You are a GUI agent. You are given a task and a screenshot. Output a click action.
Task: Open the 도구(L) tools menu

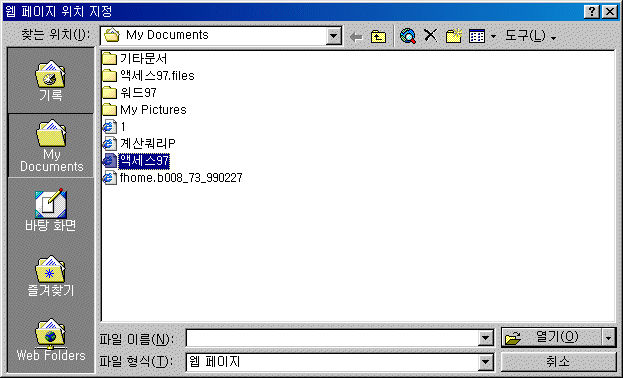click(x=530, y=36)
